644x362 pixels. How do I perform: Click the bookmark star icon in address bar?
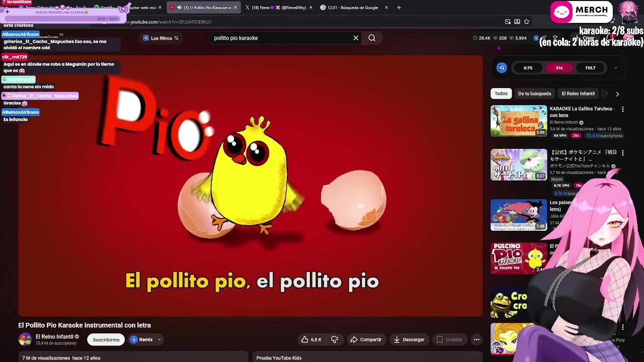coord(527,22)
